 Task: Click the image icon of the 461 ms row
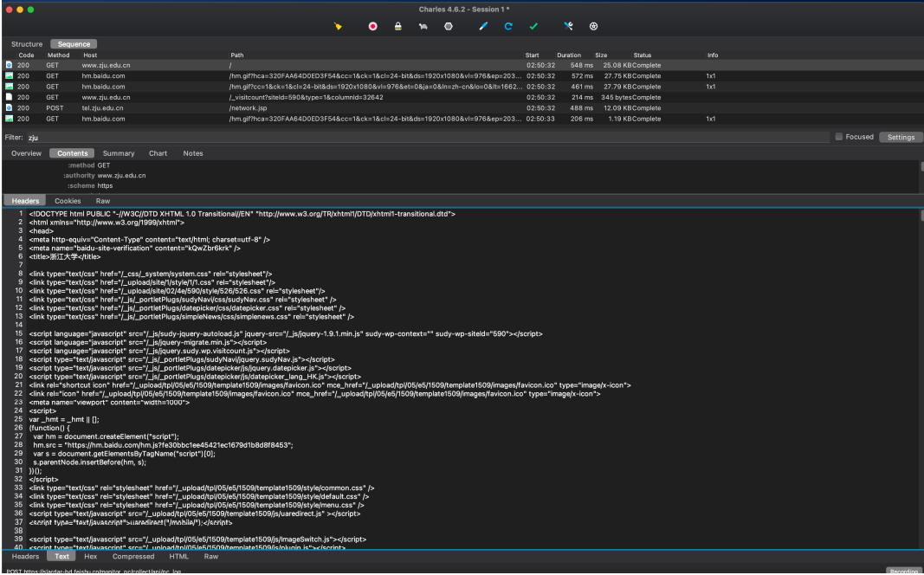[9, 86]
